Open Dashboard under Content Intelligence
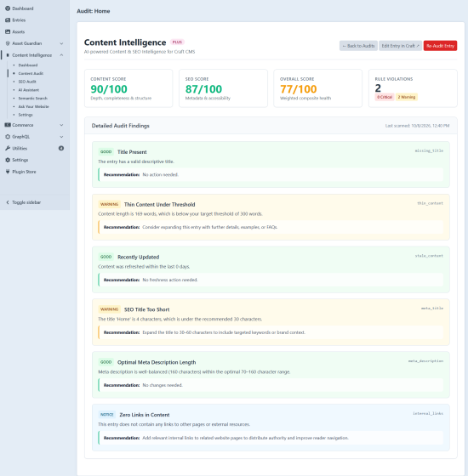This screenshot has height=476, width=468. tap(27, 65)
